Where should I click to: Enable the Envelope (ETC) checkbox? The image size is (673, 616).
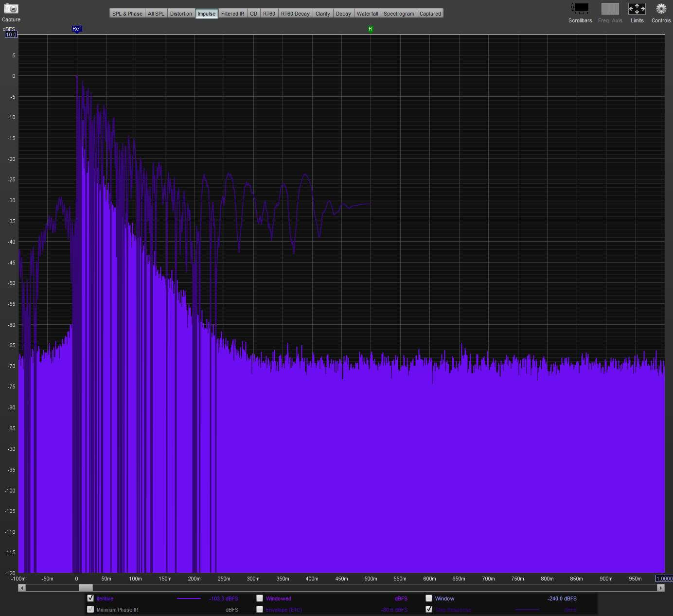click(x=260, y=609)
